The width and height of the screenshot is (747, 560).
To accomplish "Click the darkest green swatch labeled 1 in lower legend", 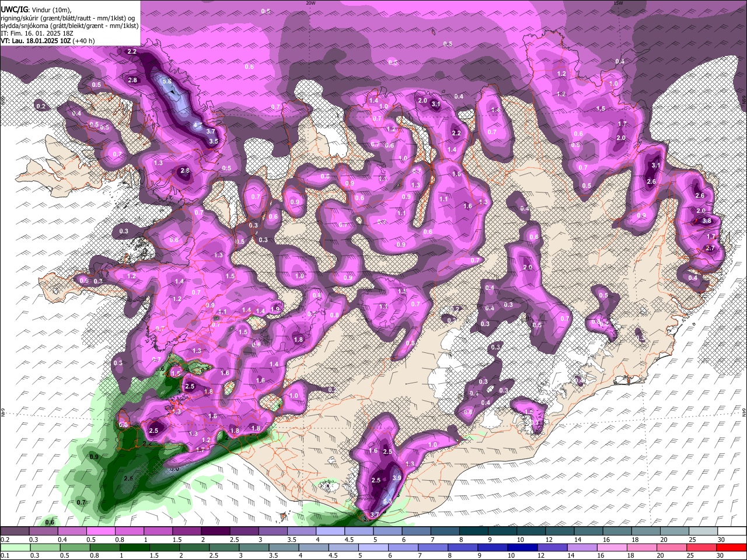I will coord(135,547).
